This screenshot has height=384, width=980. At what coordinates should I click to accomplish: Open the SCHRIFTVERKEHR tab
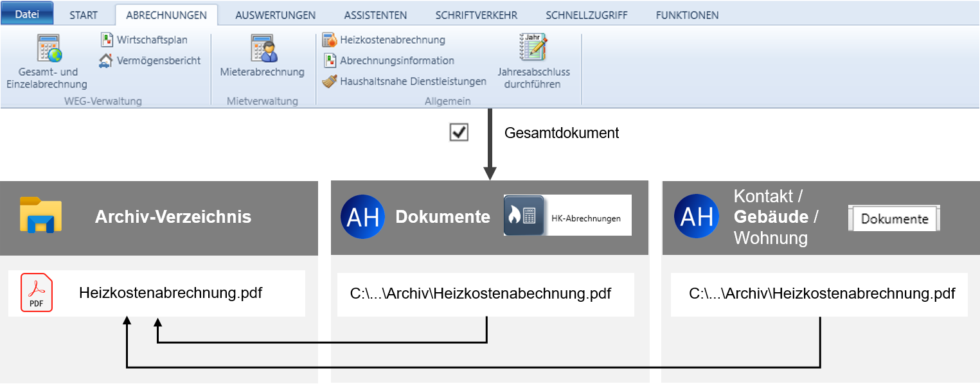tap(476, 15)
